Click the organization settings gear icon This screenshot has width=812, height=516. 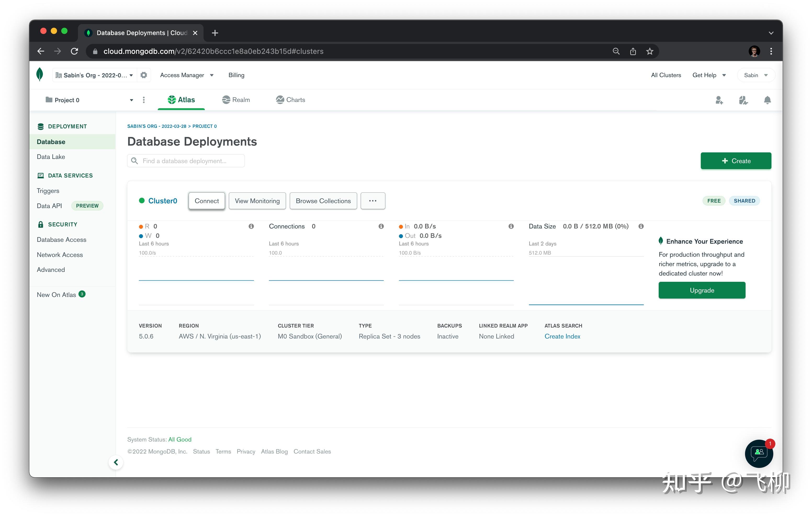click(x=144, y=75)
